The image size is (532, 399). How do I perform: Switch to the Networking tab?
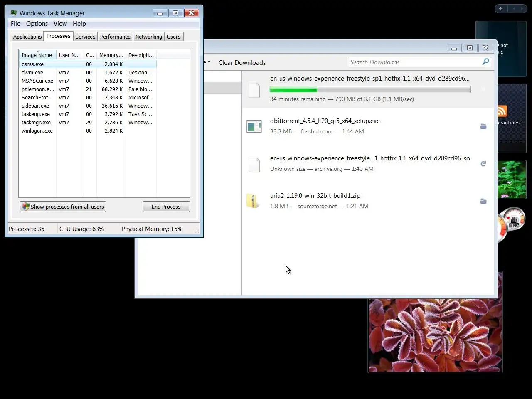click(x=148, y=37)
